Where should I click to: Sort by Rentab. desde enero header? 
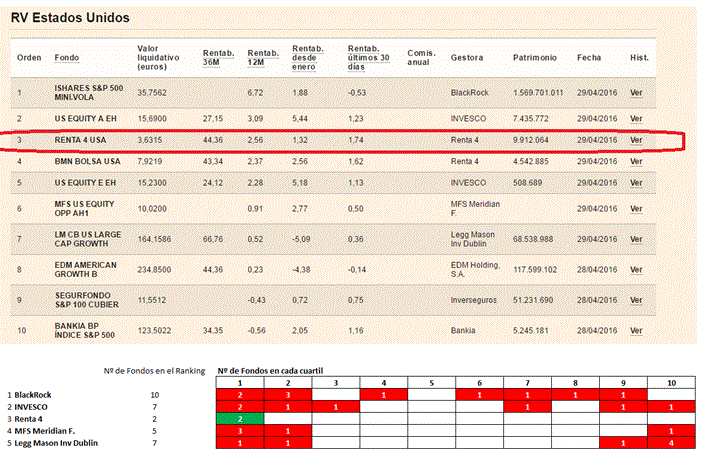pyautogui.click(x=308, y=58)
